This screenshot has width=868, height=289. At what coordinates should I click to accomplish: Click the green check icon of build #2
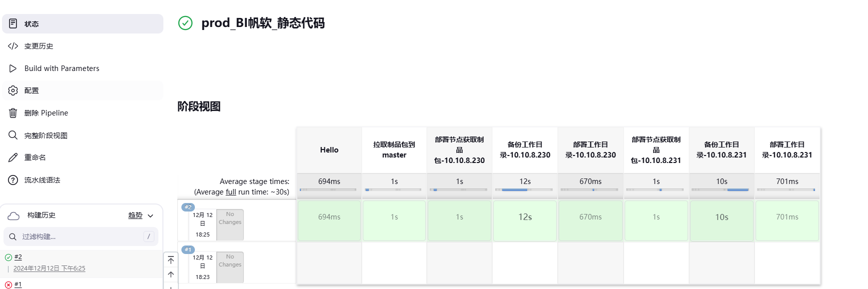(x=8, y=257)
